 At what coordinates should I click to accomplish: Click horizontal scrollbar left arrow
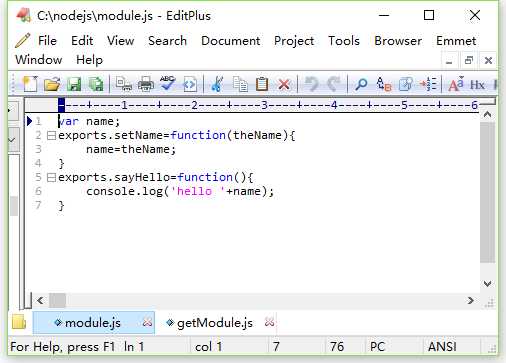(x=40, y=301)
